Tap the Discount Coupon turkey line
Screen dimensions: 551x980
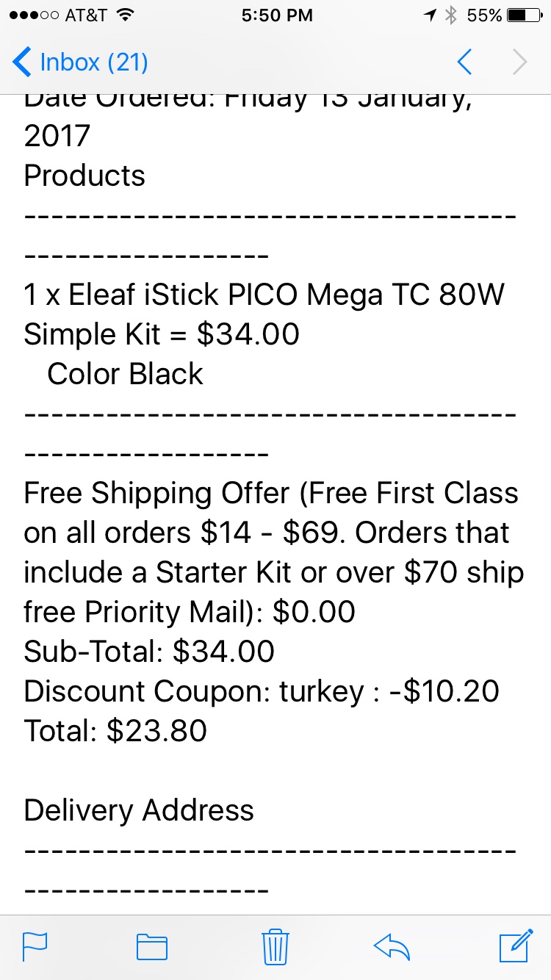262,691
